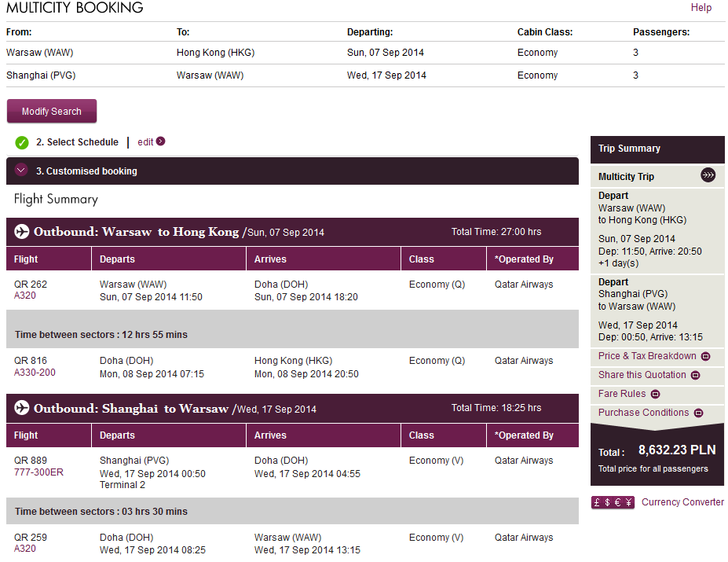Open the Fare Rules link

[622, 394]
